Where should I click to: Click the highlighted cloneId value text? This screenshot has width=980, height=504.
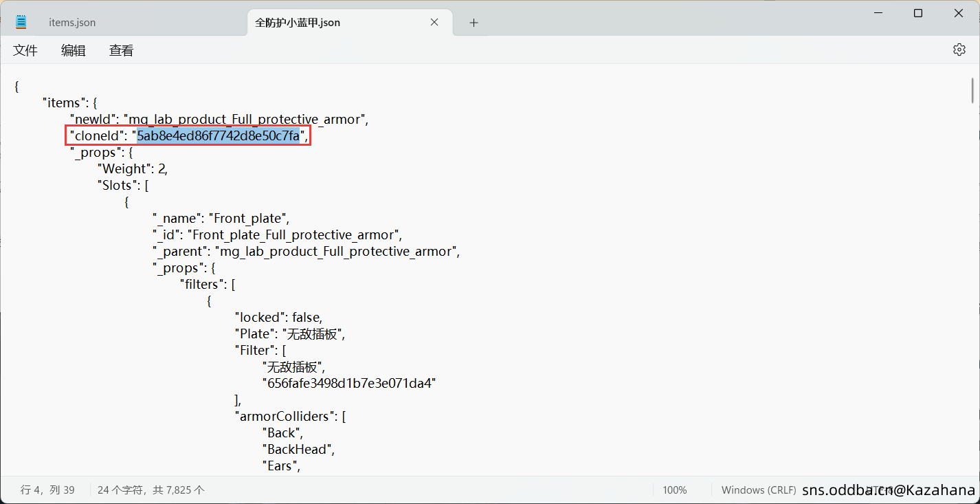[x=218, y=136]
